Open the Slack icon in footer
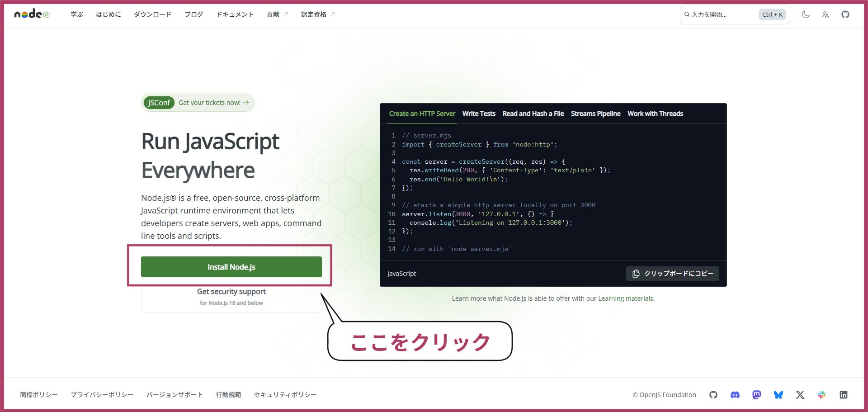Screen dimensions: 868x412 tap(822, 395)
